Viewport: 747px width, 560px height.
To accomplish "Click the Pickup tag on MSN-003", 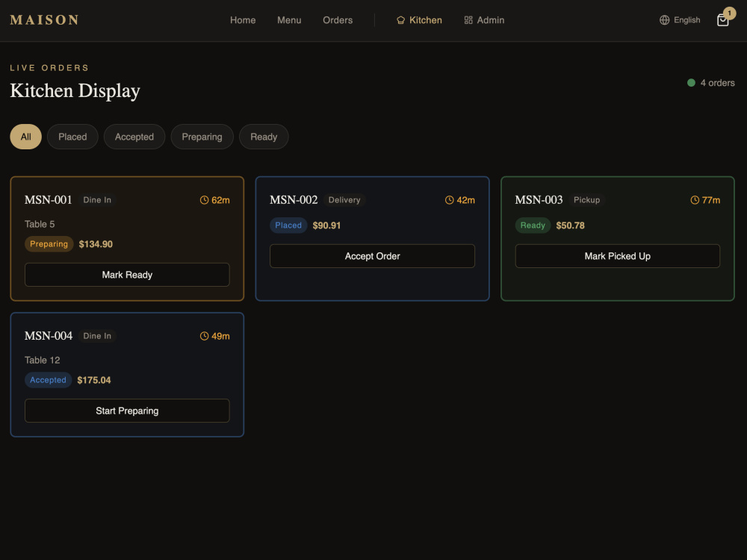I will (586, 200).
